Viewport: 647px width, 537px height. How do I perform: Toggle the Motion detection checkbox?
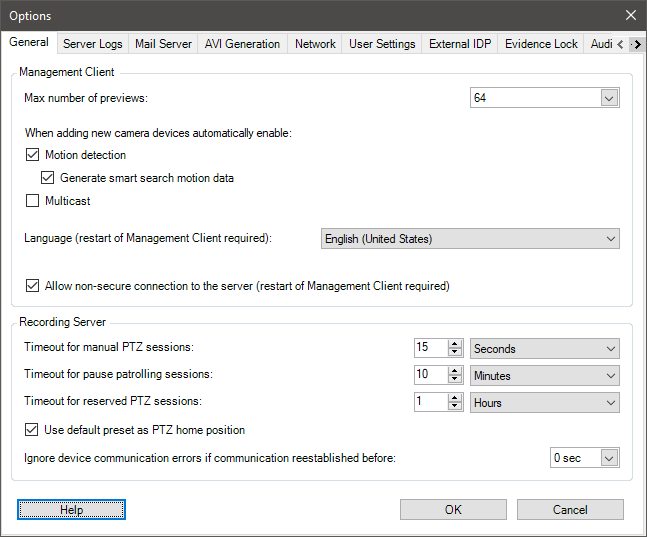33,156
